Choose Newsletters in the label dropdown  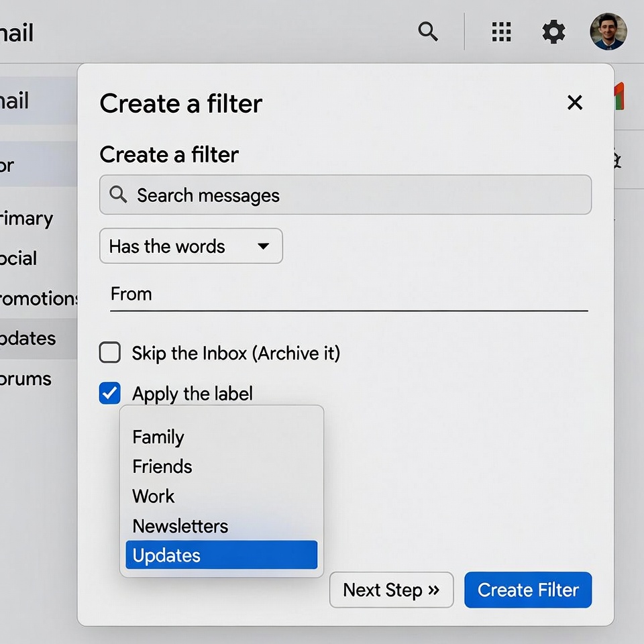click(x=180, y=526)
